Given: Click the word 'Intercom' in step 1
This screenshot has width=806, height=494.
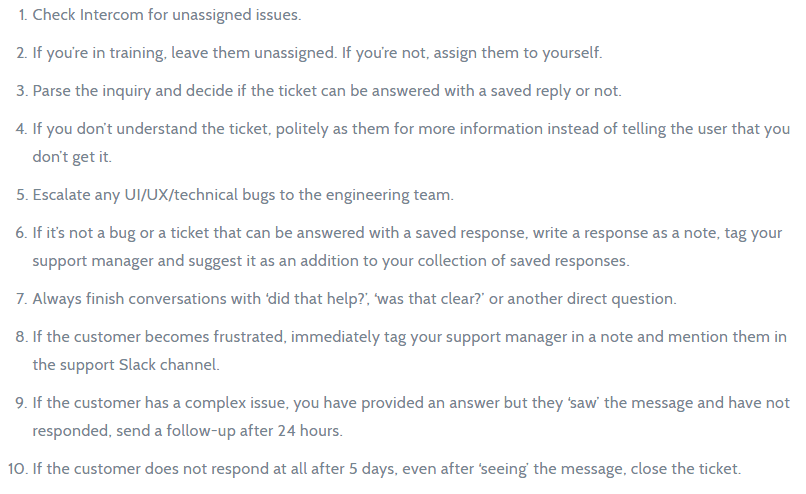Looking at the screenshot, I should pos(111,15).
